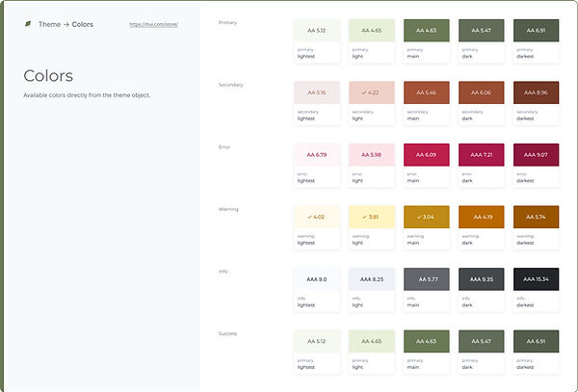Click the green leaf logo icon
Viewport: 578px width, 392px height.
click(x=28, y=24)
